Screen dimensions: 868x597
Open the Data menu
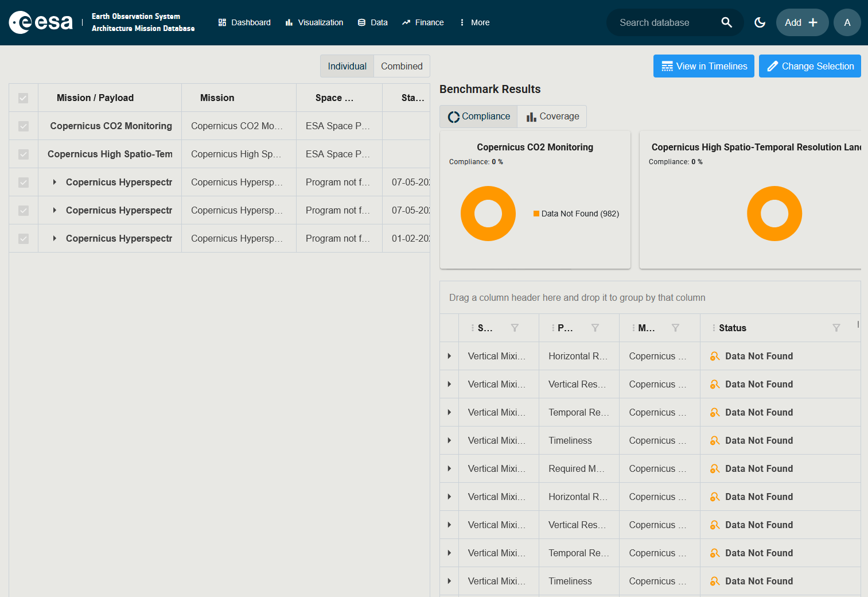point(373,22)
